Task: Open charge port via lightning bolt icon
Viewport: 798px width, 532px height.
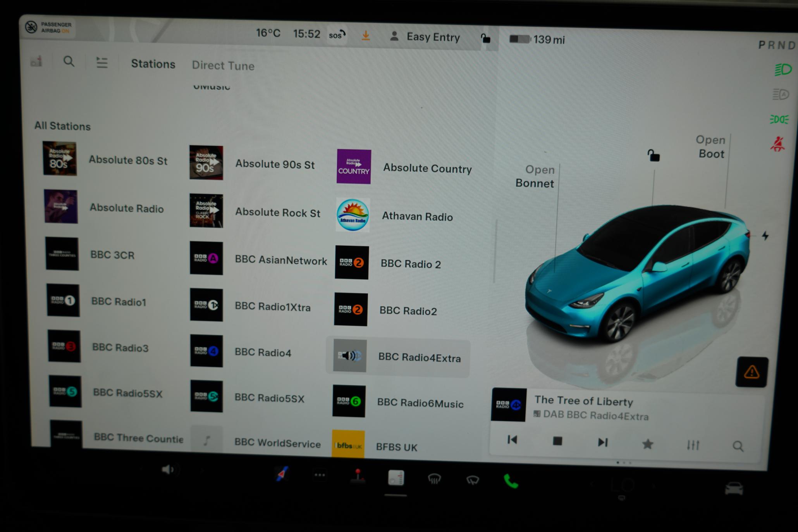Action: [765, 236]
